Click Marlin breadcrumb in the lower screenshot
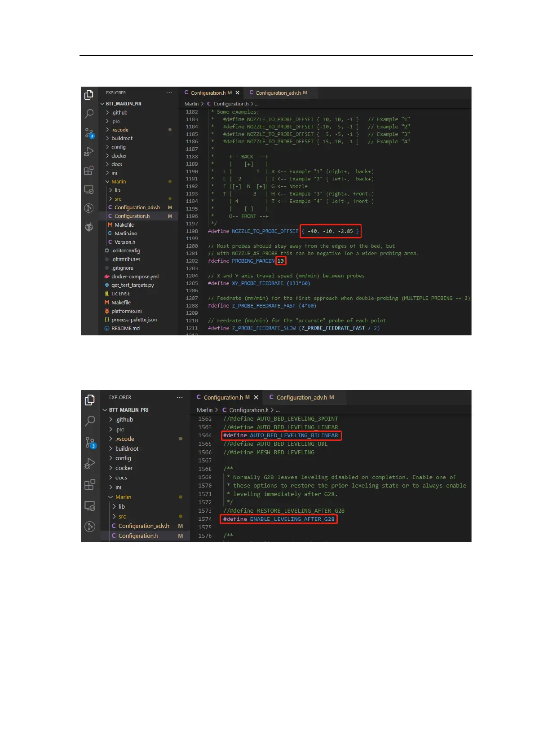 coord(204,410)
